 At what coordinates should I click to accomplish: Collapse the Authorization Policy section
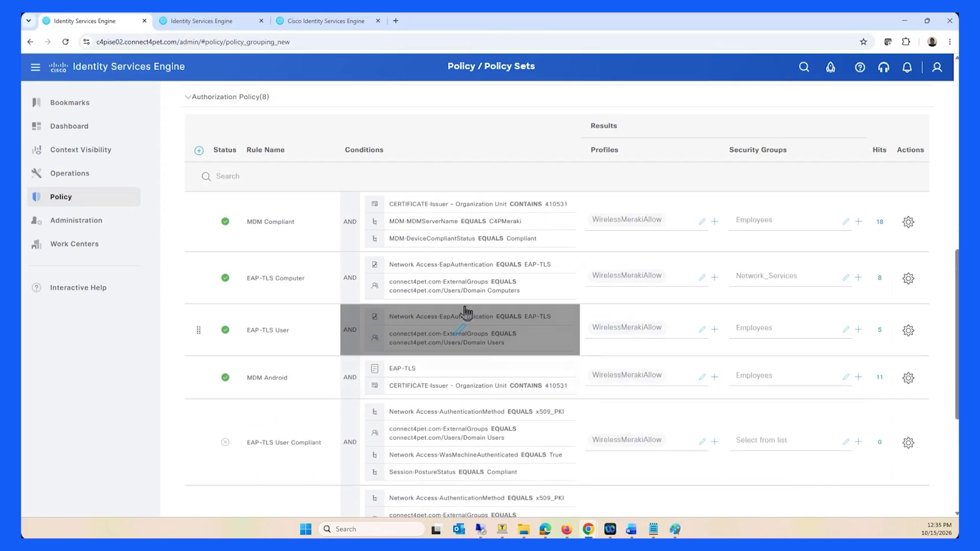click(x=188, y=97)
